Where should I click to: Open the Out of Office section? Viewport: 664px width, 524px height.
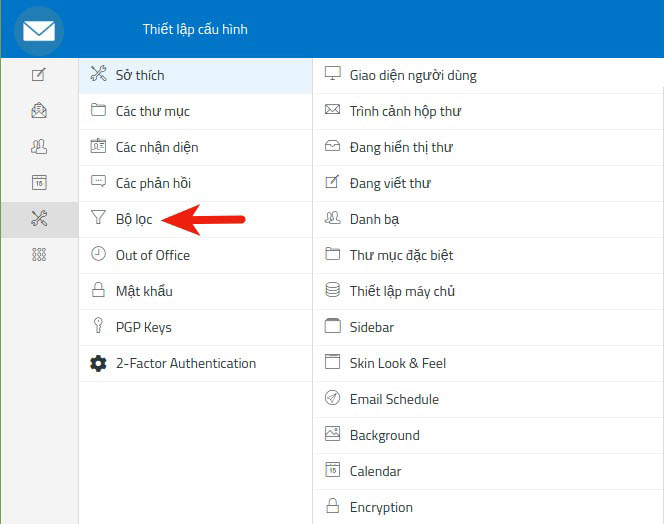pos(196,255)
